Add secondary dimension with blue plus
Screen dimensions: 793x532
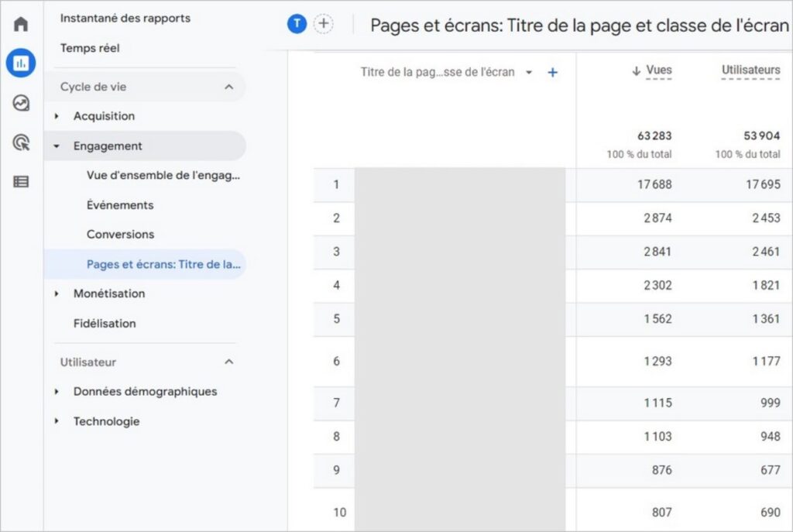tap(552, 72)
